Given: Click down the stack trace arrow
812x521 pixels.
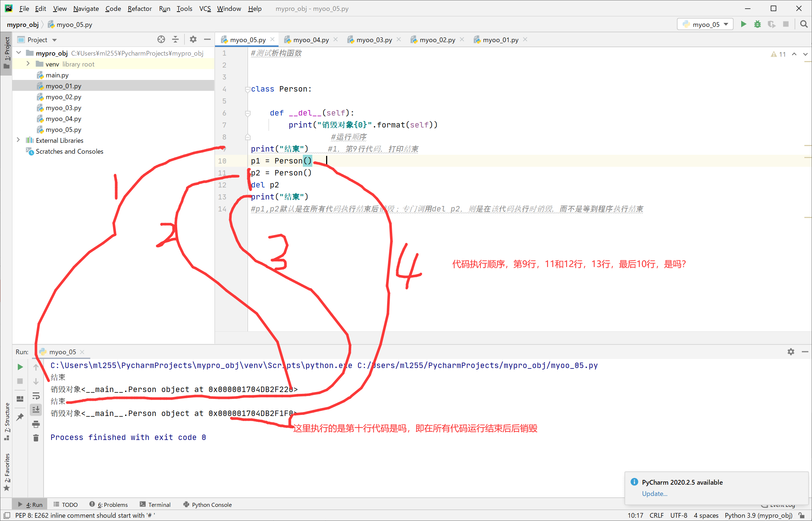Looking at the screenshot, I should pyautogui.click(x=36, y=381).
